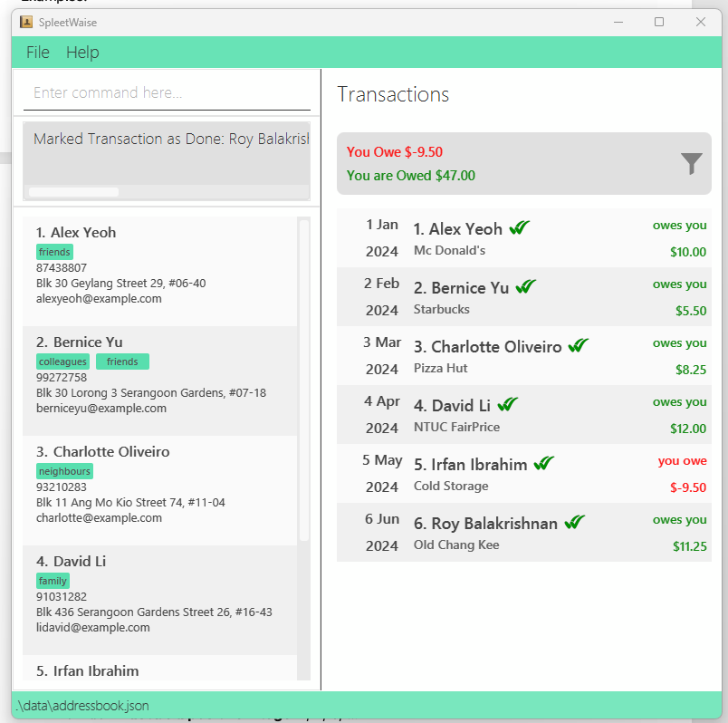Image resolution: width=728 pixels, height=723 pixels.
Task: Click the done checkmark beside Alex Yeoh's transaction
Action: pyautogui.click(x=520, y=227)
